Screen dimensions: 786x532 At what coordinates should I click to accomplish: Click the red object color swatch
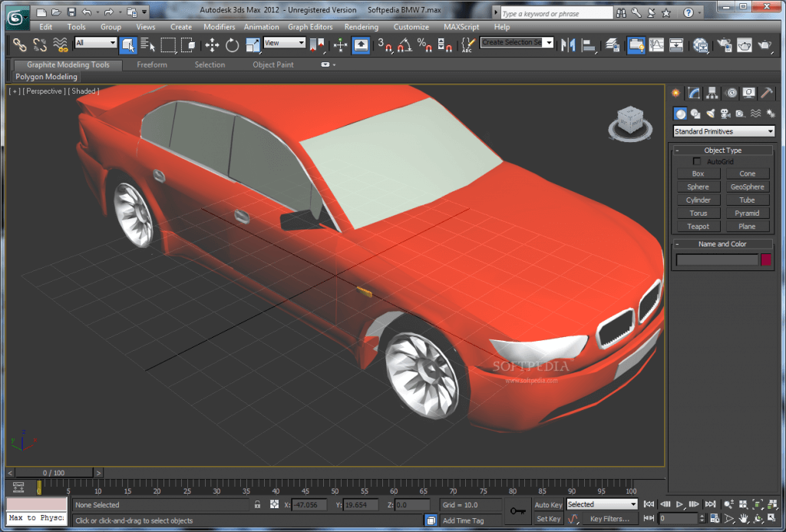(765, 260)
